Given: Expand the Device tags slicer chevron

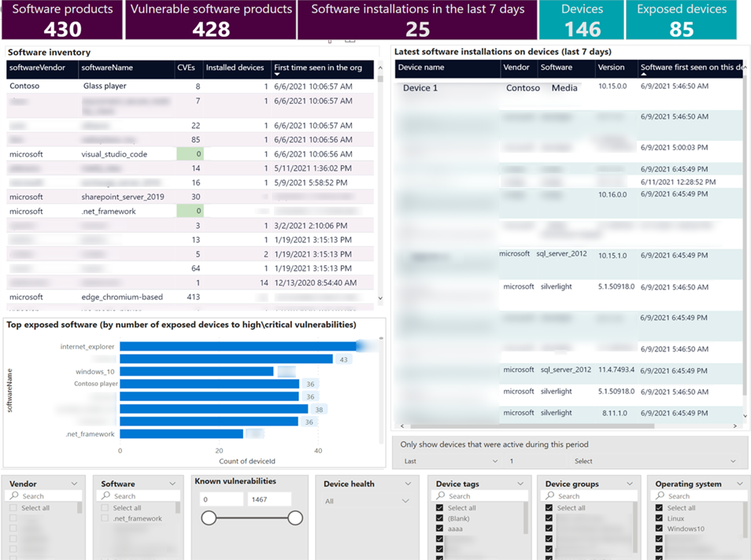Looking at the screenshot, I should tap(520, 484).
